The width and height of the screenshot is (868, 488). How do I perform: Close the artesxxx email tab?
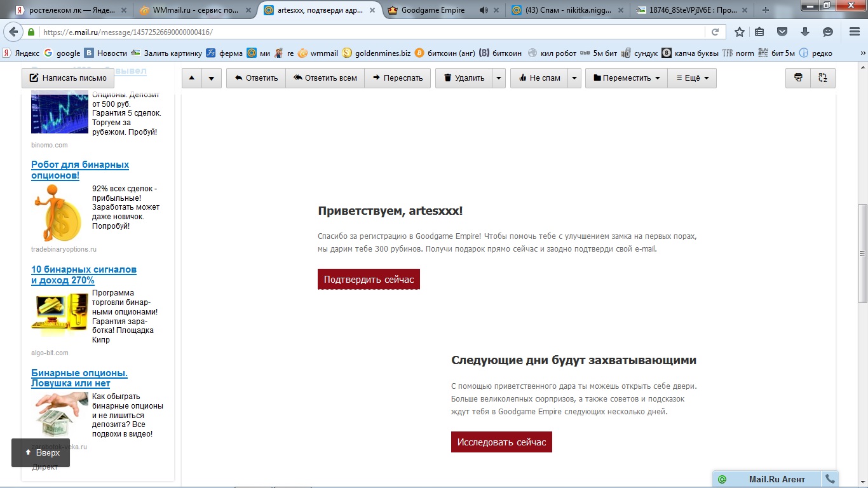click(373, 10)
